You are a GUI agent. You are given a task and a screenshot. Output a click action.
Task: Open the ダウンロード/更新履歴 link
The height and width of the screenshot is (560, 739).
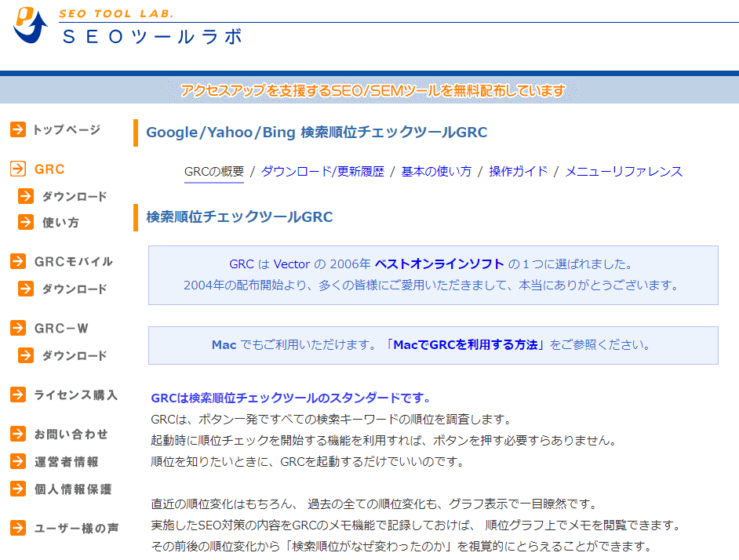point(322,172)
